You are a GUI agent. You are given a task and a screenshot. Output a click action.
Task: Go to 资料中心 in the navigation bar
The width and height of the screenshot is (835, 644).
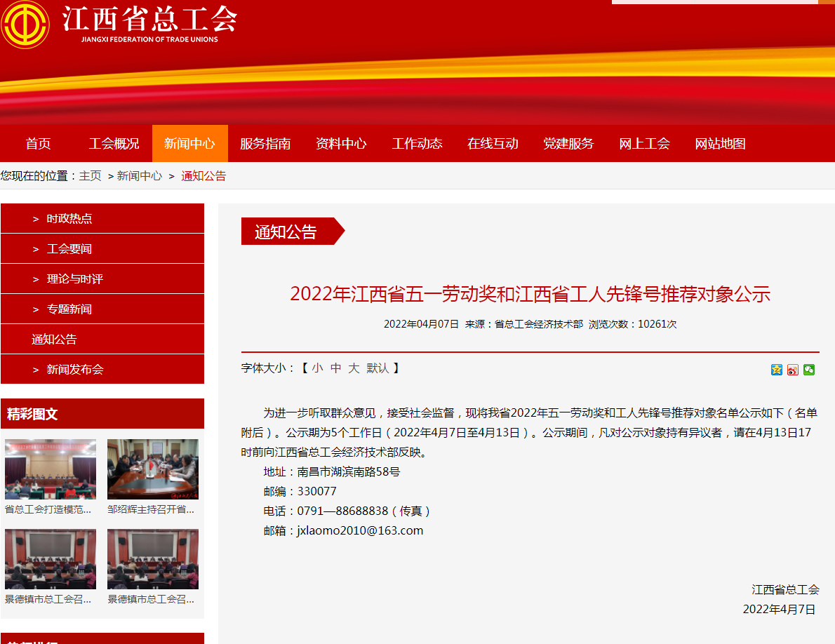tap(341, 144)
